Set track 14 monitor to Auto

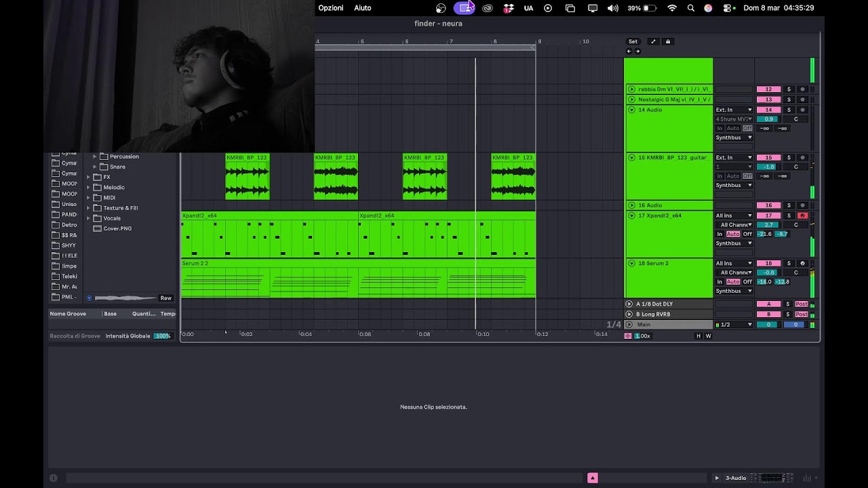[733, 128]
